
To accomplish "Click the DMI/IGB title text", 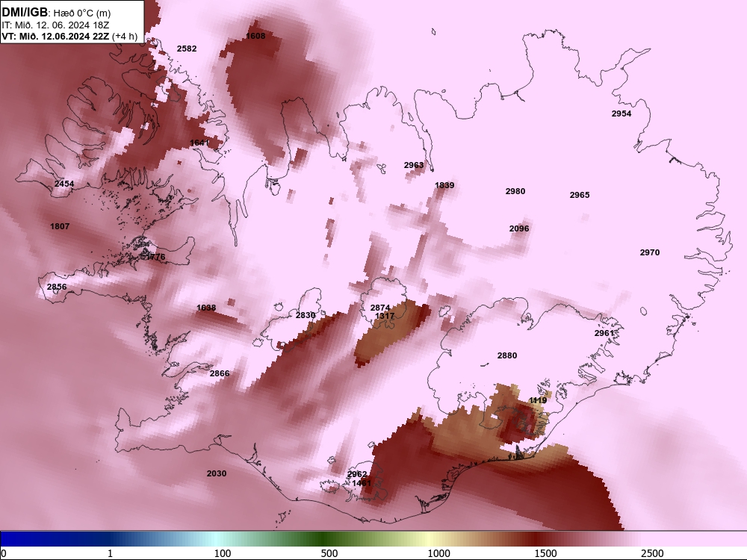I will (25, 13).
